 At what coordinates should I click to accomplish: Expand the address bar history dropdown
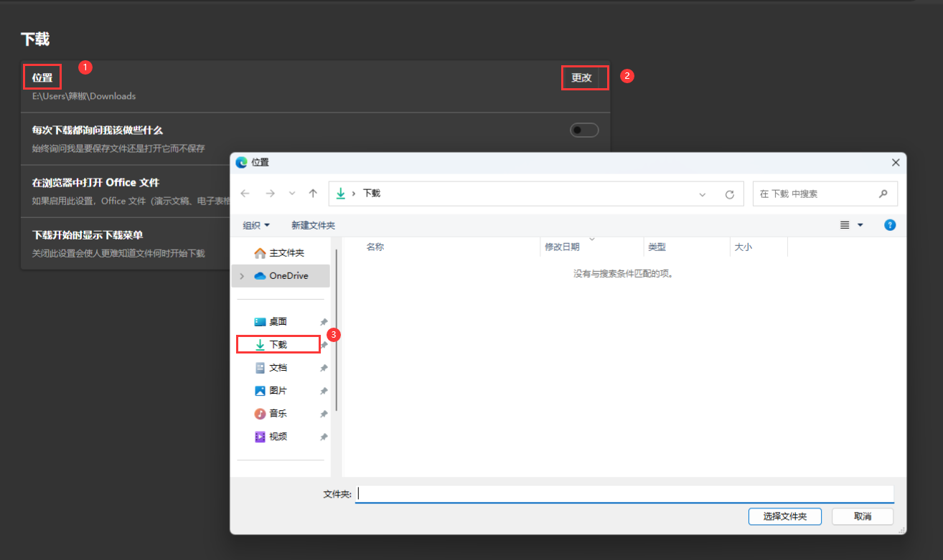(x=703, y=194)
